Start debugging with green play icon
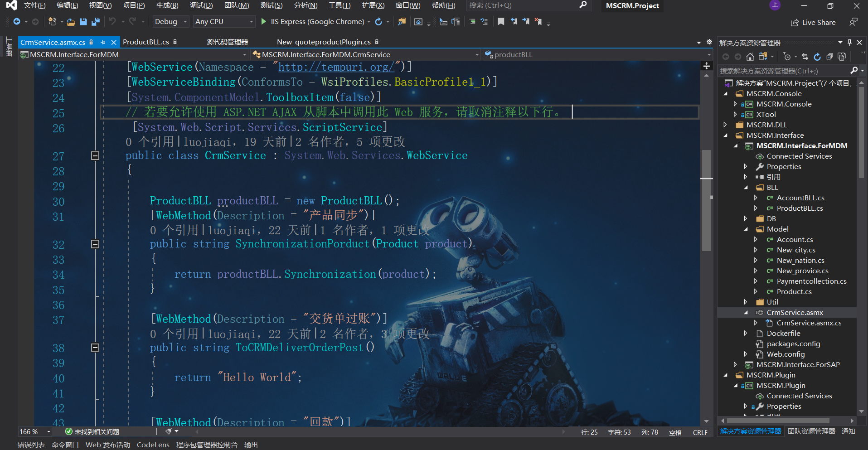The image size is (868, 450). 264,21
